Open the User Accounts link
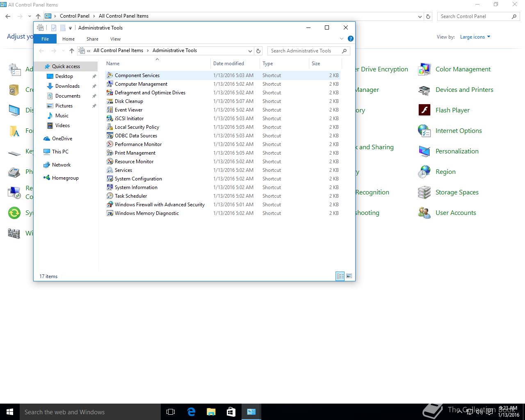 tap(456, 213)
